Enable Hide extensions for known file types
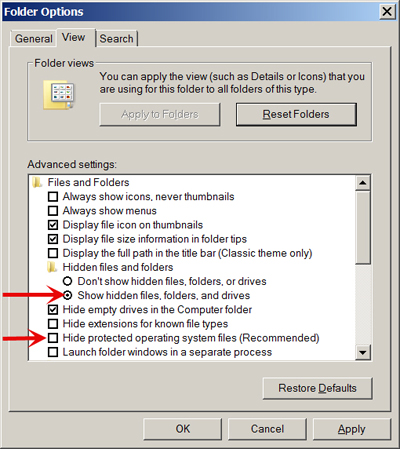400x449 pixels. [x=53, y=324]
